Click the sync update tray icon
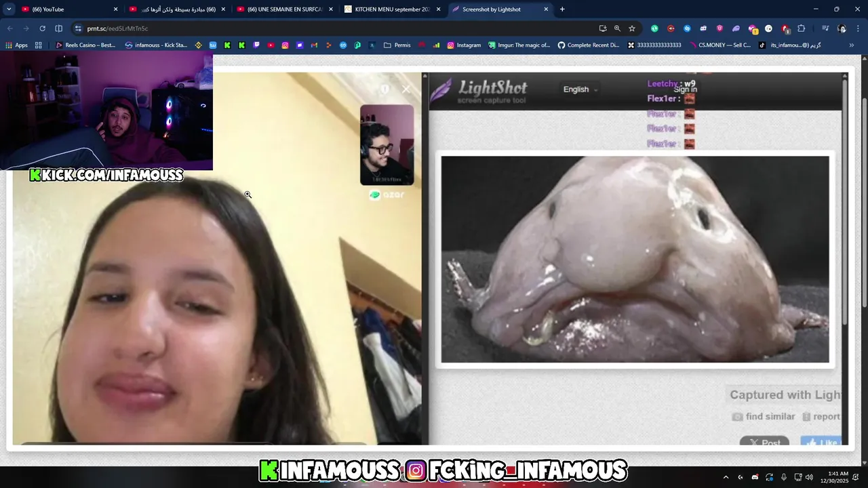Screen dimensions: 868x488 tap(769, 477)
